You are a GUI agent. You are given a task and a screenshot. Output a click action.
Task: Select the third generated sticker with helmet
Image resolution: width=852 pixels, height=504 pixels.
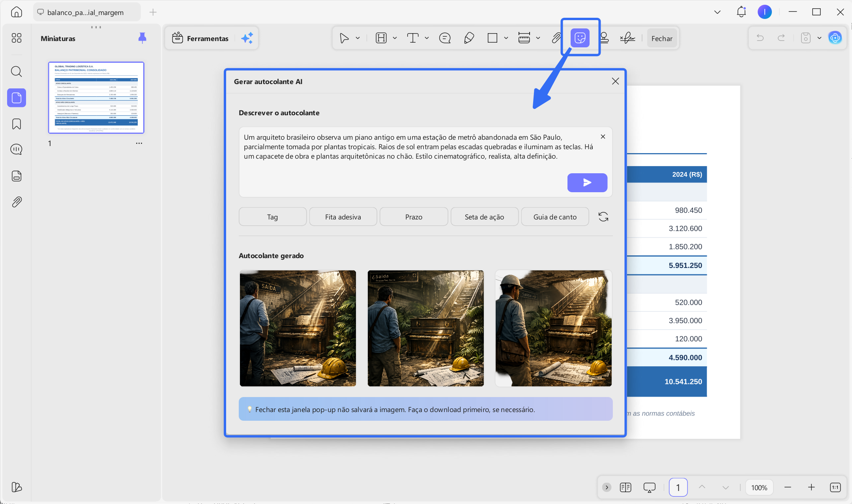[x=553, y=328]
